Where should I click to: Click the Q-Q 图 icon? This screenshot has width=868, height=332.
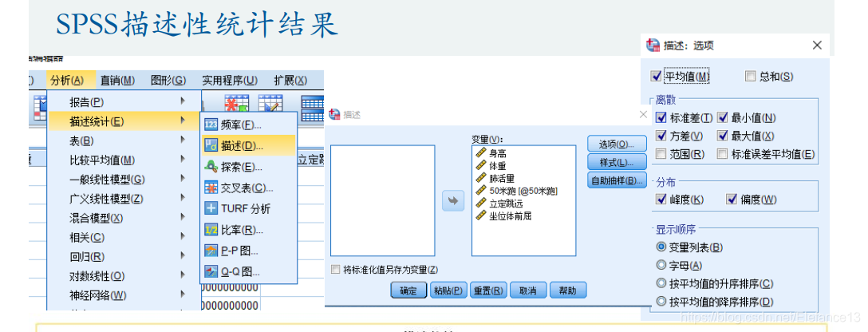click(x=211, y=271)
